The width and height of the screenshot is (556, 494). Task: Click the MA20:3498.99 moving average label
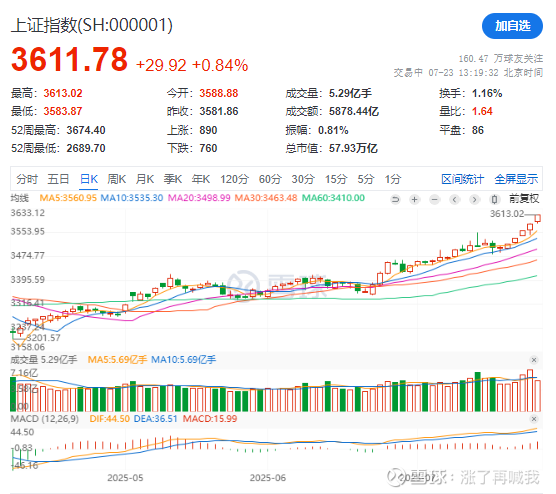coord(199,198)
